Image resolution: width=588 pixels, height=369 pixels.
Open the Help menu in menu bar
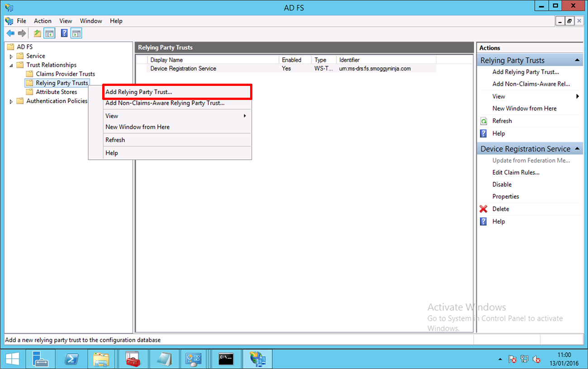click(116, 21)
